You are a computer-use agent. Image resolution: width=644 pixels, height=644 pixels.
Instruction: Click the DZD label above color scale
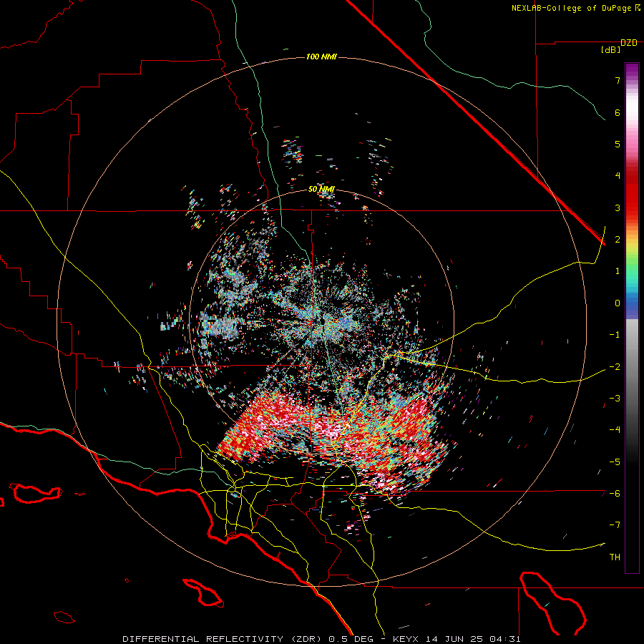click(628, 43)
